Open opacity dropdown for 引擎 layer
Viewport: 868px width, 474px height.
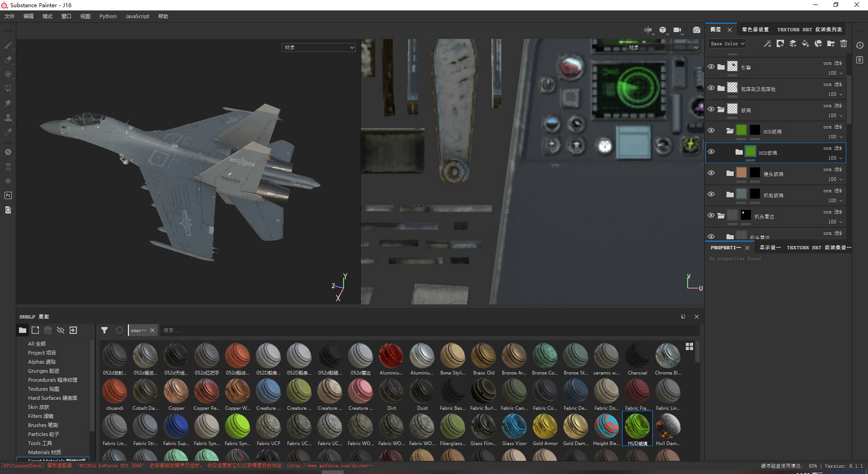point(835,73)
